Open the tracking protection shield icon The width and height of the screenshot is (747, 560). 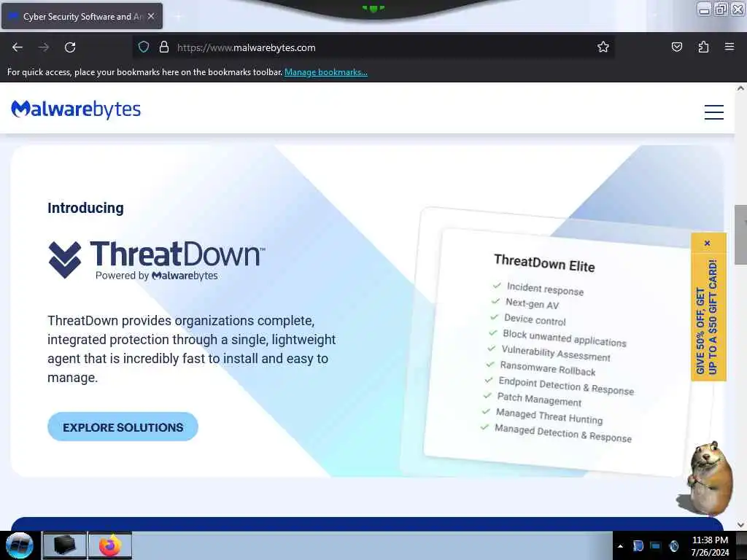coord(144,47)
